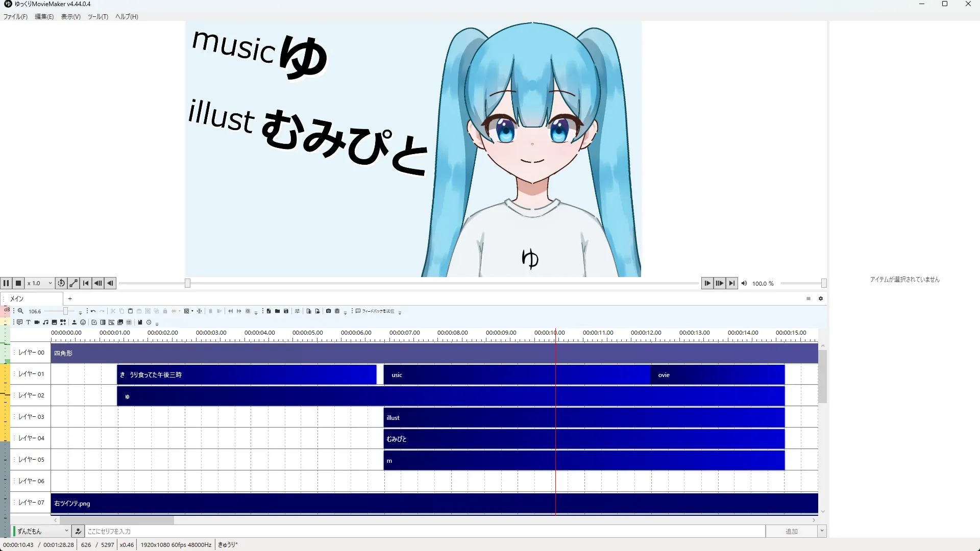Click the undo arrow in the timeline toolbar
Screen dimensions: 980x551
[93, 311]
